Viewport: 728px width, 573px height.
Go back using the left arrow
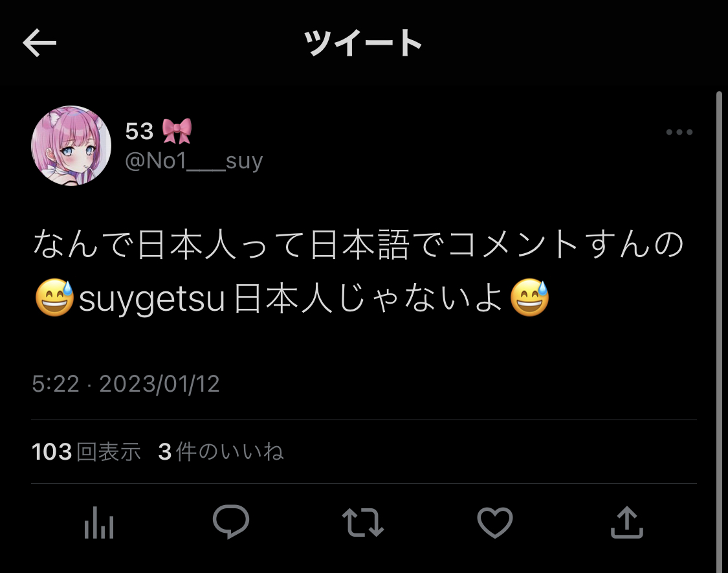tap(39, 42)
